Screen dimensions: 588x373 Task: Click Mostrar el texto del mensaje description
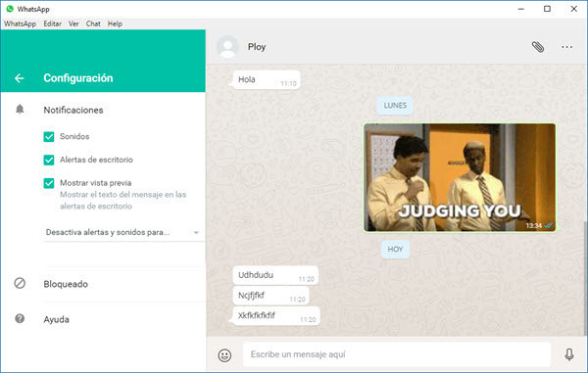pos(123,200)
